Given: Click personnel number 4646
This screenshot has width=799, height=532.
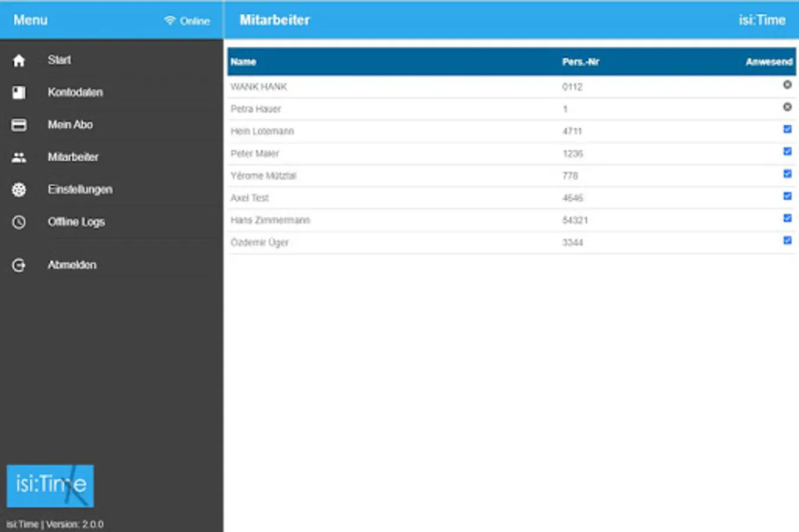Looking at the screenshot, I should 572,198.
